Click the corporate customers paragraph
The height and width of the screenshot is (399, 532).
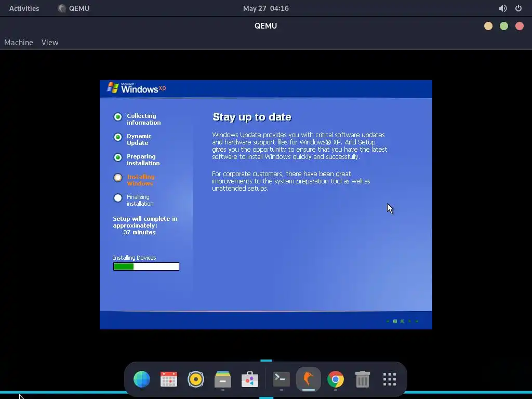pyautogui.click(x=291, y=181)
